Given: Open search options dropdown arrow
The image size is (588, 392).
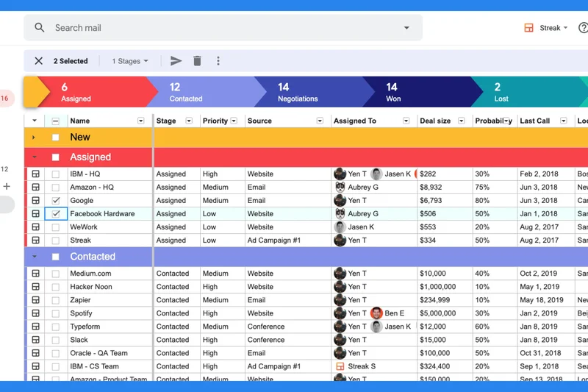Looking at the screenshot, I should pos(406,28).
